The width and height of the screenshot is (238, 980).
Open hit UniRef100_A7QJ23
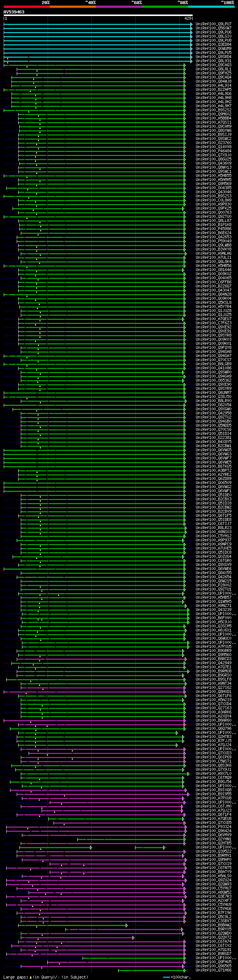pos(213,811)
